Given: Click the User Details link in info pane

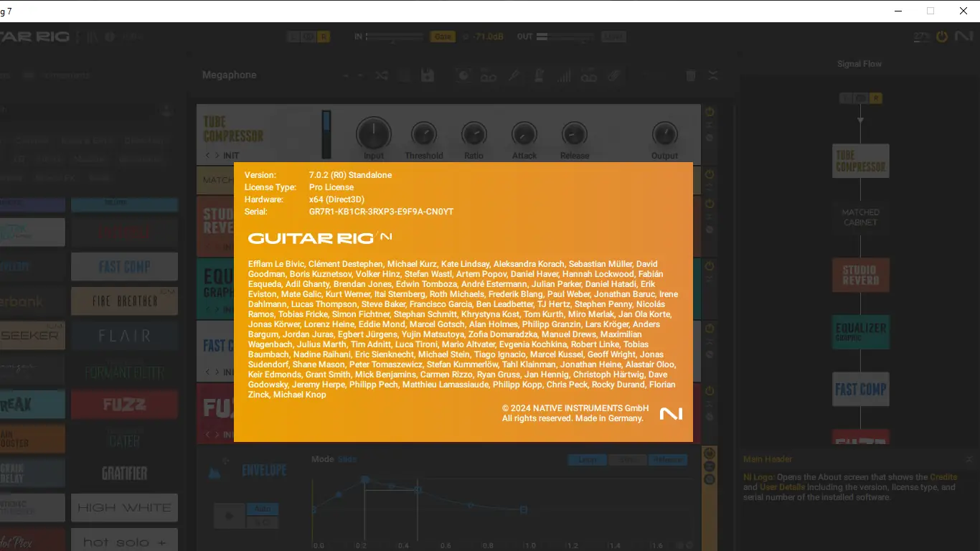Looking at the screenshot, I should [x=784, y=487].
